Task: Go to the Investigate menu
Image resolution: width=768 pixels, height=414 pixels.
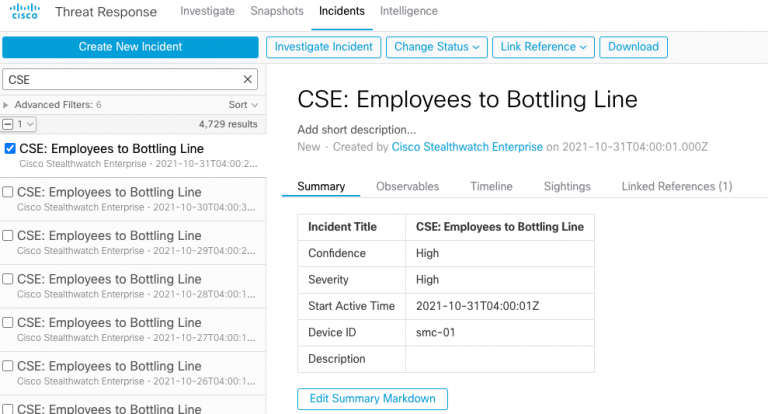Action: pyautogui.click(x=207, y=11)
